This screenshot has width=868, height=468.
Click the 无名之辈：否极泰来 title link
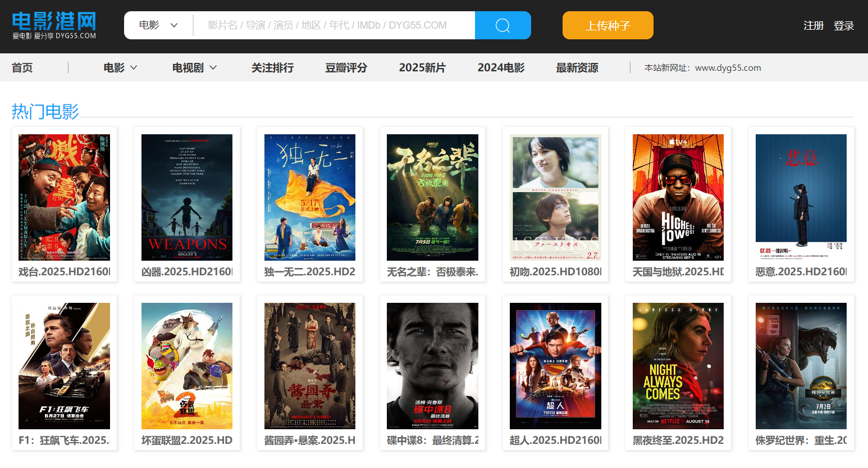pyautogui.click(x=432, y=272)
